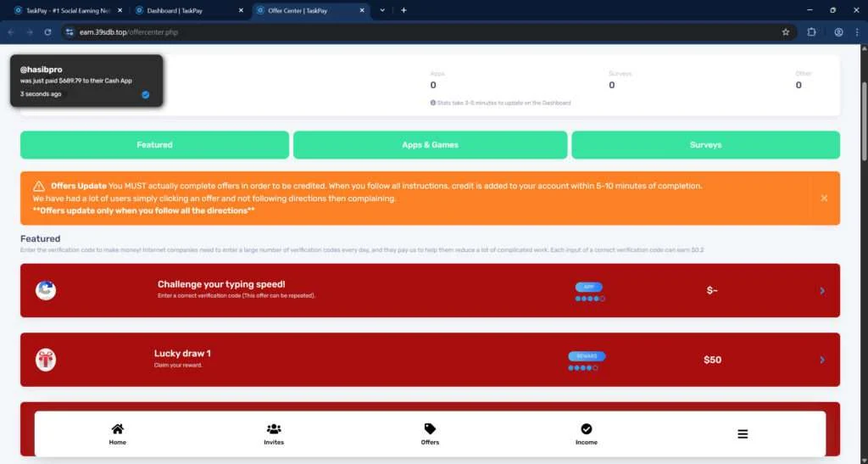
Task: Click the typing speed offer round icon
Action: 46,290
